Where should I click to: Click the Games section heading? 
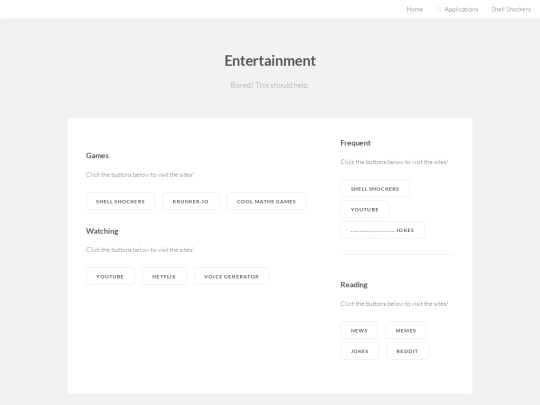pyautogui.click(x=97, y=156)
